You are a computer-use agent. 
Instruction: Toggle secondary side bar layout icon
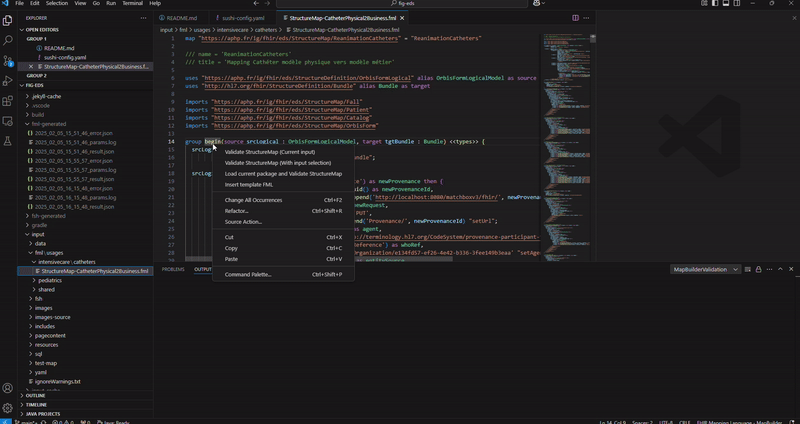point(737,3)
